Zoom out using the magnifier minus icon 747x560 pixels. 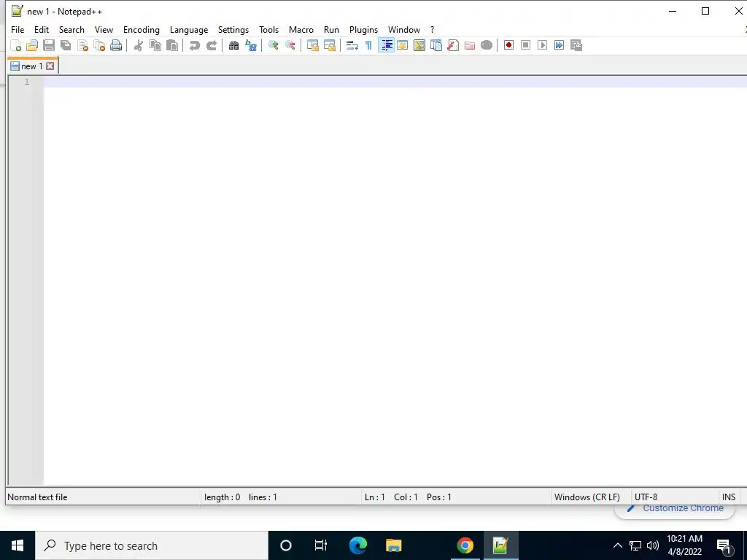coord(290,45)
